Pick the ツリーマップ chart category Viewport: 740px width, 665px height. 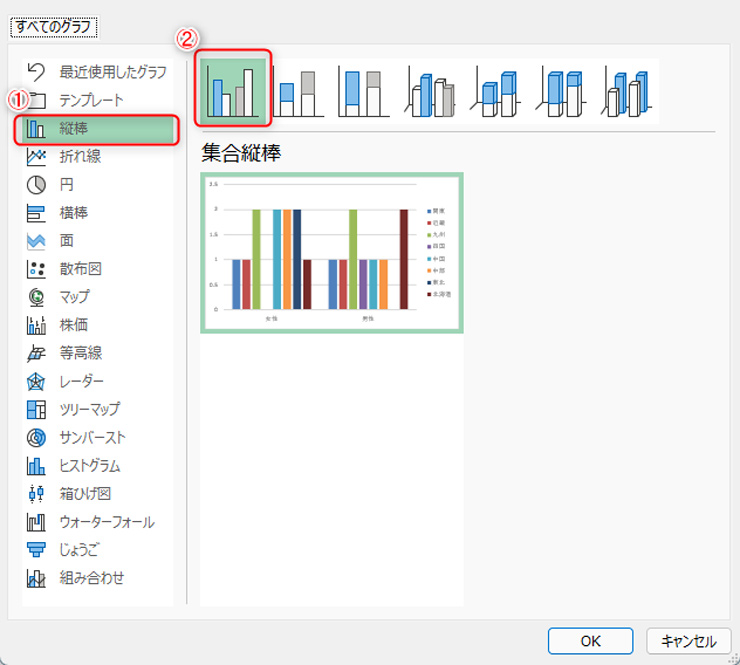coord(90,409)
